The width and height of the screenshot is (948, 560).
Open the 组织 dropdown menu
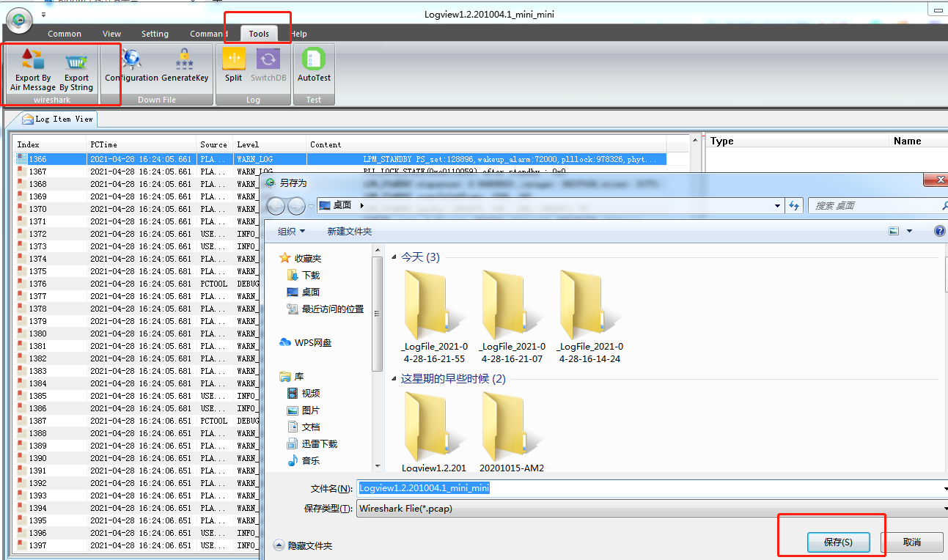292,232
